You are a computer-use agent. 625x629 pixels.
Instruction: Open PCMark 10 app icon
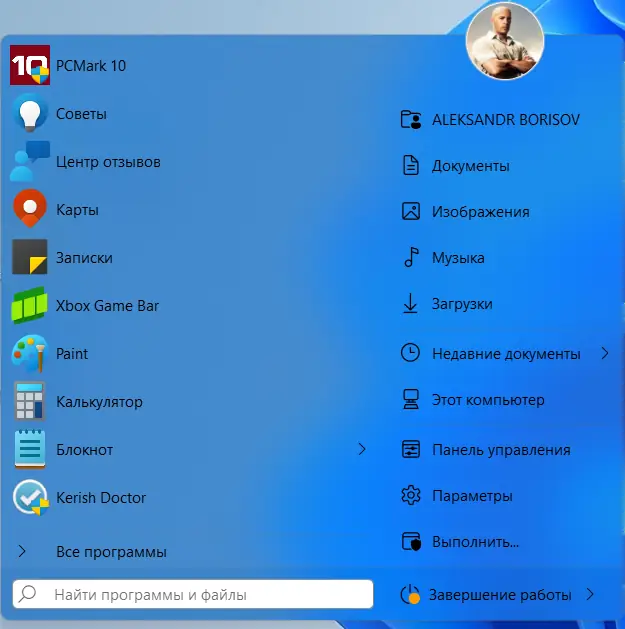[x=30, y=65]
